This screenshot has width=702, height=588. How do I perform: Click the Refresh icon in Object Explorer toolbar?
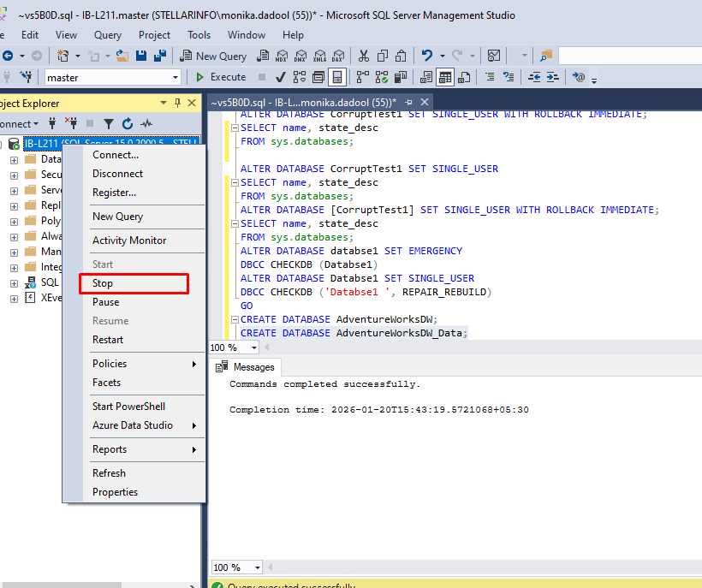click(127, 123)
